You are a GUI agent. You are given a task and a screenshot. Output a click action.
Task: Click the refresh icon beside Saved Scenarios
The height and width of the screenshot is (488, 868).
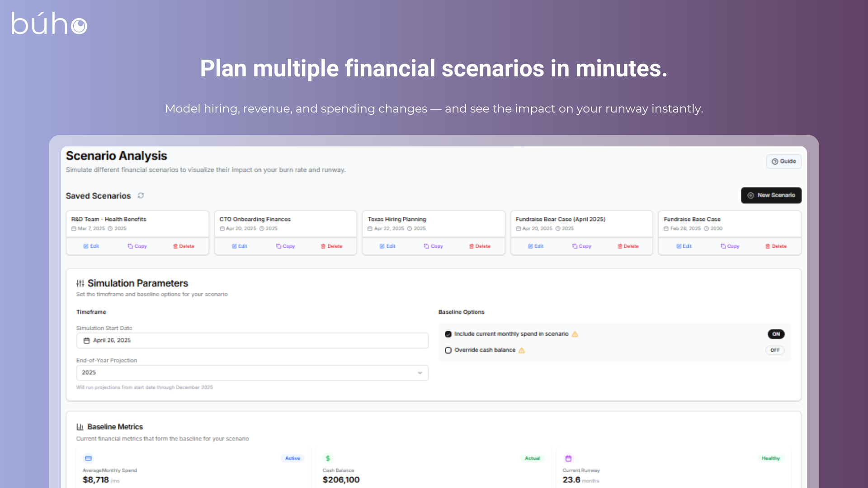[x=141, y=196]
